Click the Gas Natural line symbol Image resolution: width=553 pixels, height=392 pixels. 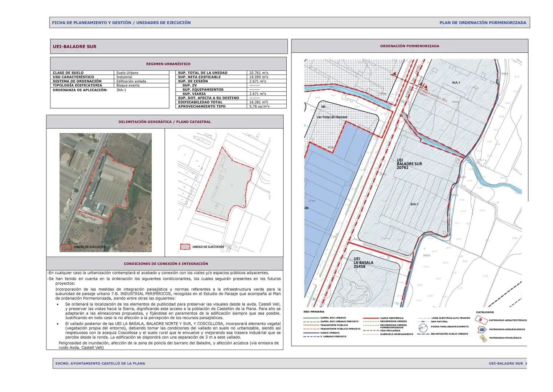423,322
